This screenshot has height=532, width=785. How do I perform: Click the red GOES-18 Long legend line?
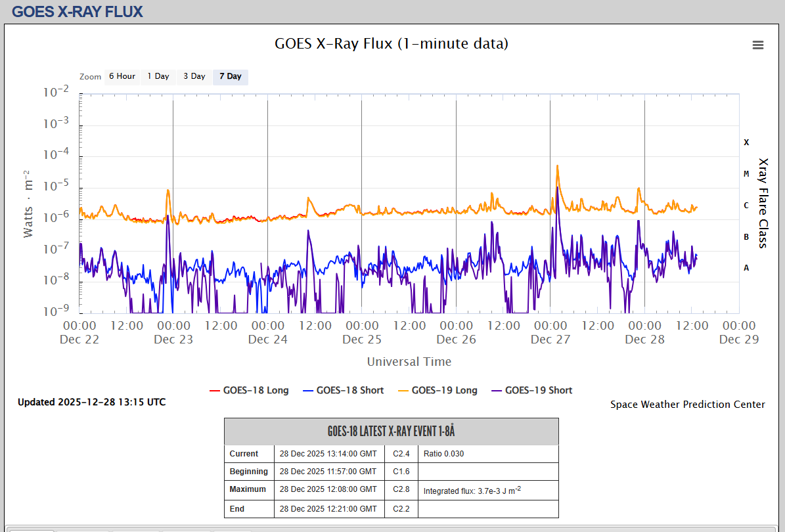215,390
